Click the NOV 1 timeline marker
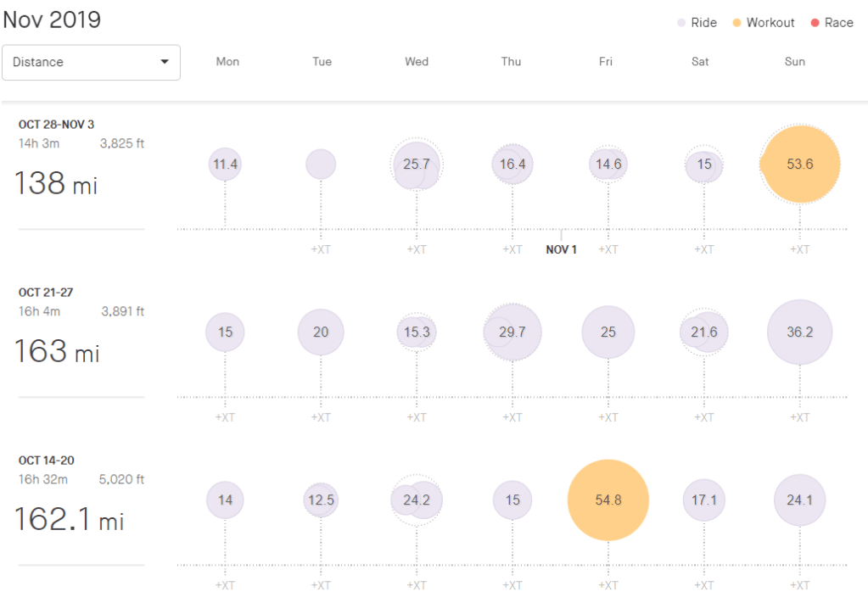This screenshot has width=868, height=603. point(561,249)
